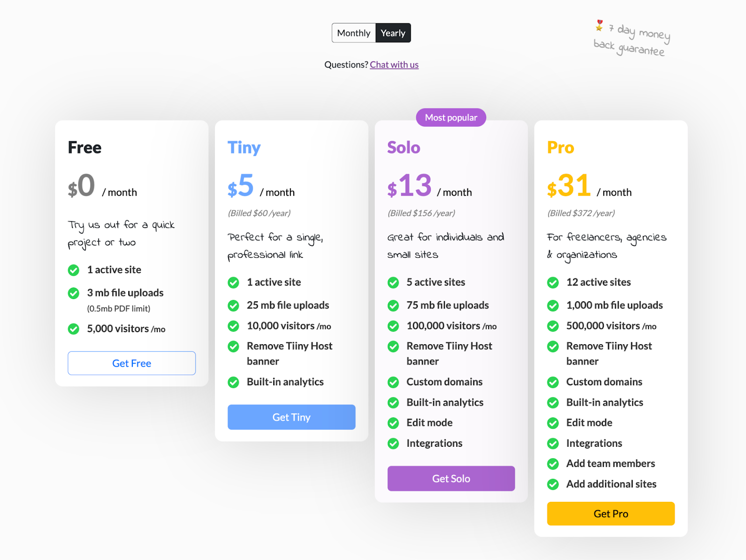Click check icon next to 5 active sites
This screenshot has height=560, width=746.
[394, 283]
